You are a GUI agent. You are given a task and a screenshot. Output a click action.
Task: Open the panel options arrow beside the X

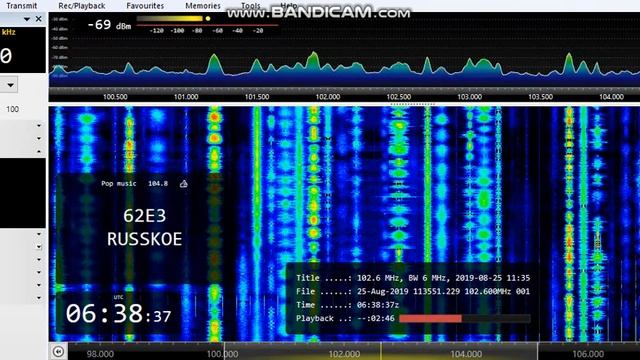27,19
